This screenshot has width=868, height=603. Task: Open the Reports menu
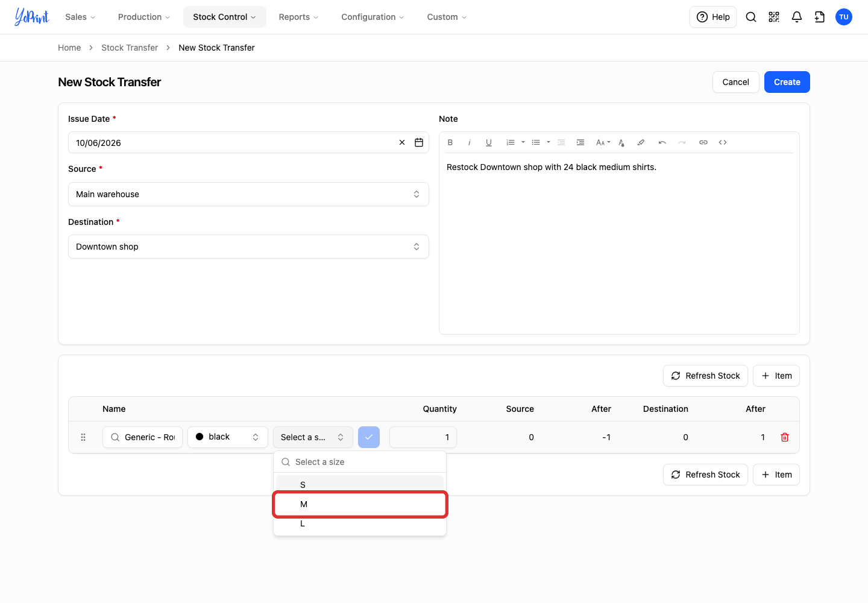[x=298, y=17]
